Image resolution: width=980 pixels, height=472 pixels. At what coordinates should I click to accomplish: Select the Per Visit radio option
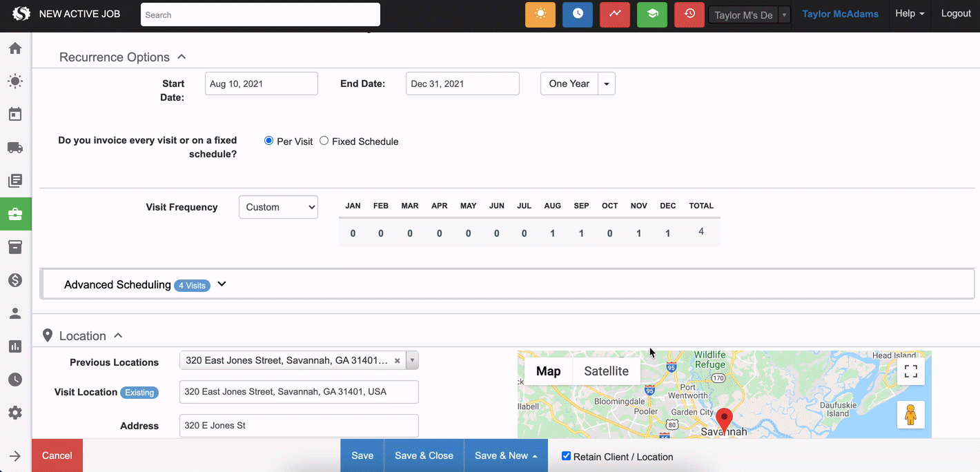click(x=269, y=141)
